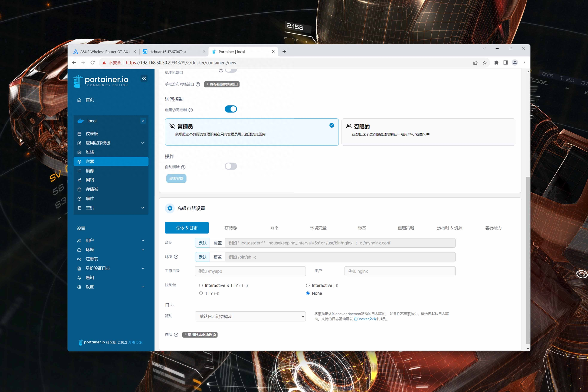Select the Interactive & TTY console option
The height and width of the screenshot is (392, 588).
[x=201, y=285]
